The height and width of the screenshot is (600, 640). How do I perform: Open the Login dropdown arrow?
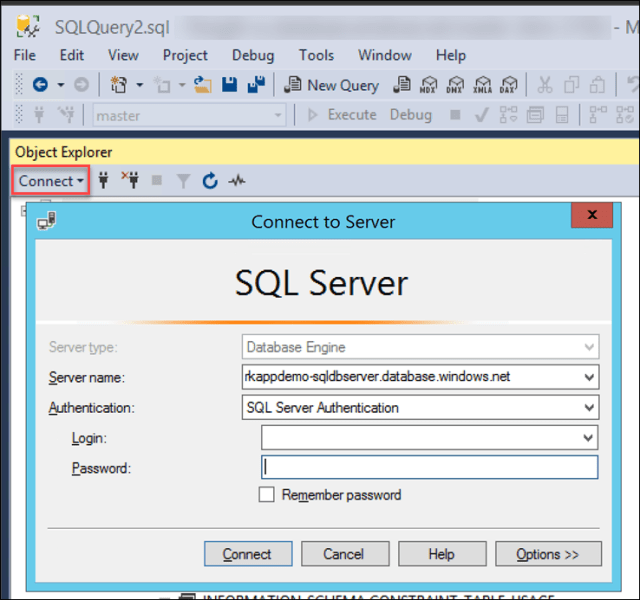(588, 438)
